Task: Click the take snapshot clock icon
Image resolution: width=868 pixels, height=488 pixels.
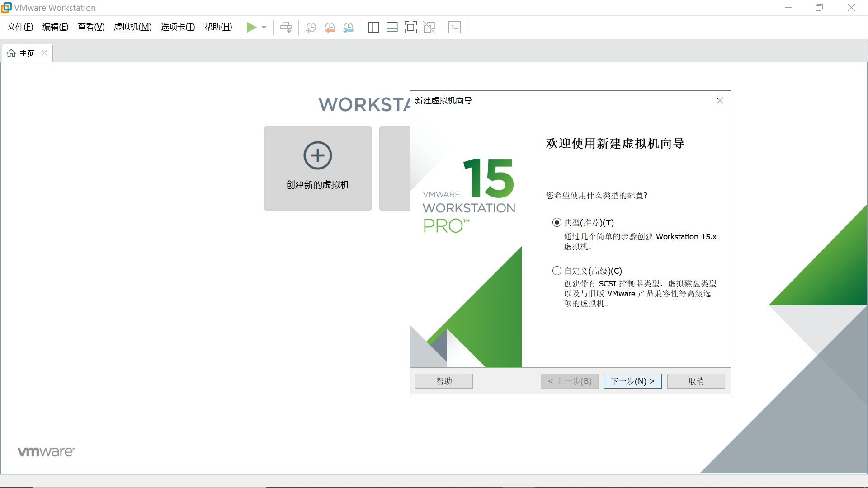Action: point(311,28)
